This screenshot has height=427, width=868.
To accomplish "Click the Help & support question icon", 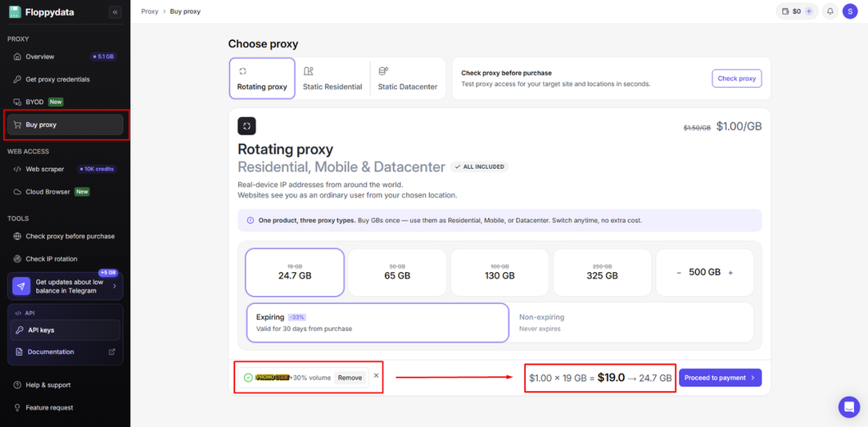I will 17,385.
